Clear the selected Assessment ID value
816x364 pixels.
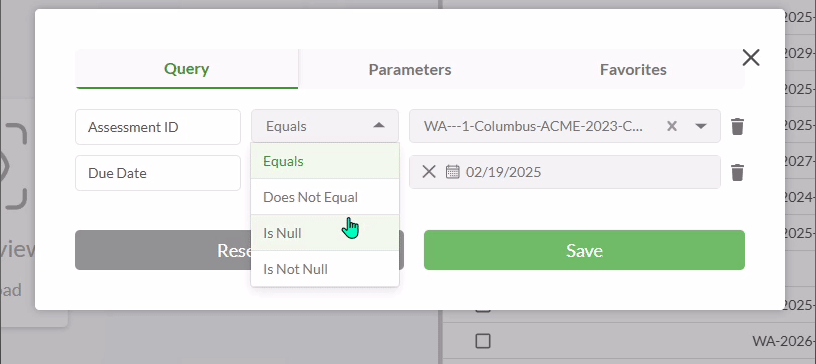pyautogui.click(x=672, y=126)
